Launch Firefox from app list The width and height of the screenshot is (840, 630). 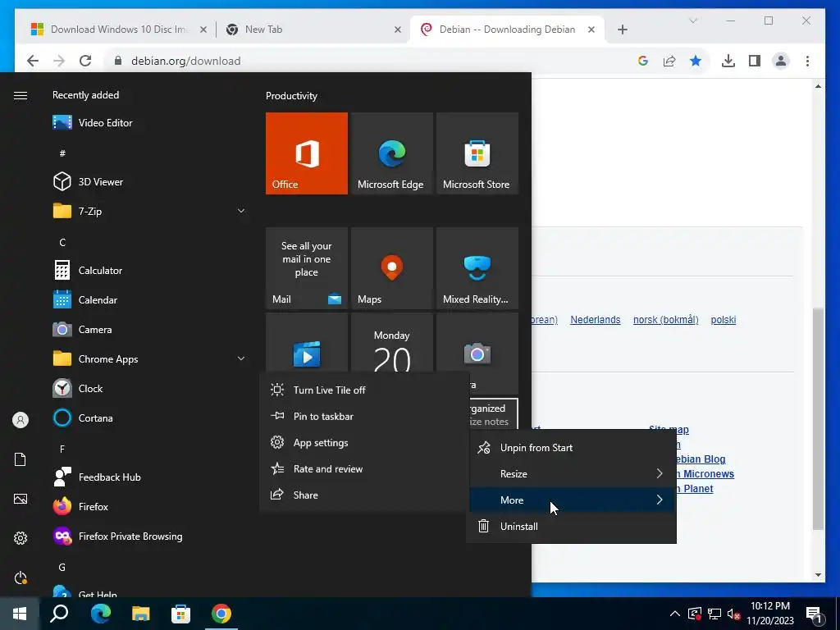(x=148, y=506)
